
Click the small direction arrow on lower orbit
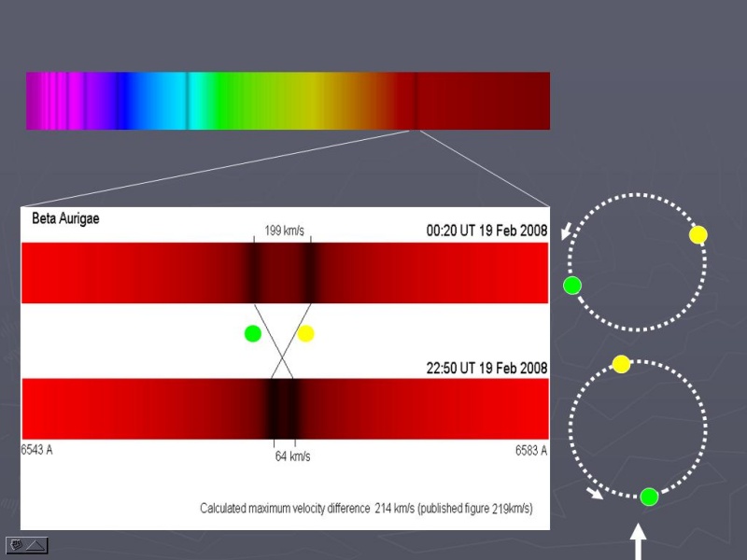coord(594,494)
